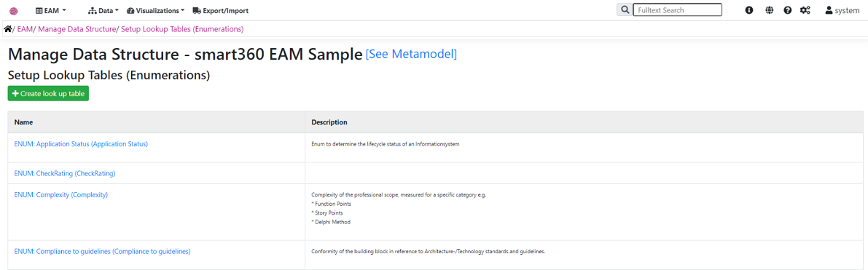Image resolution: width=868 pixels, height=270 pixels.
Task: Open the info circle icon
Action: click(749, 10)
